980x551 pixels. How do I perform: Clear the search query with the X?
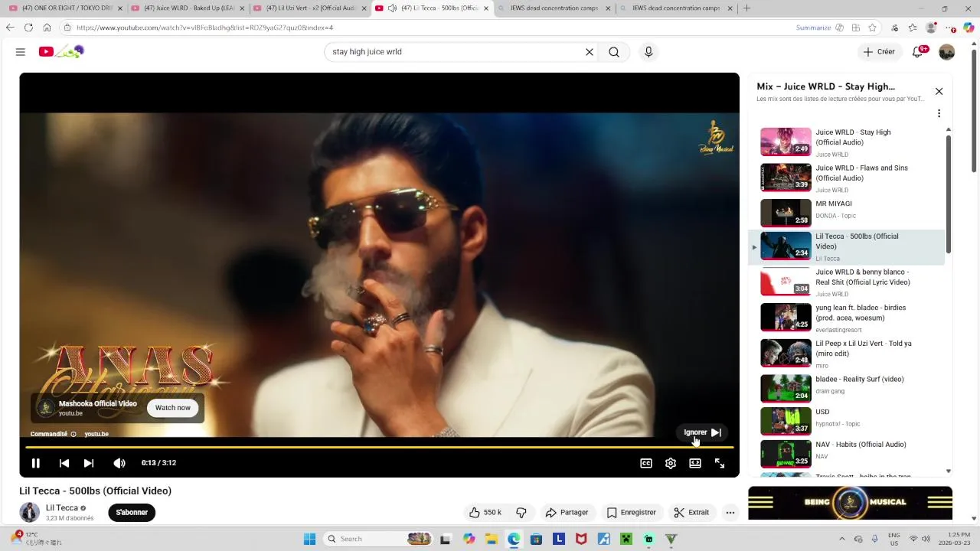(590, 52)
